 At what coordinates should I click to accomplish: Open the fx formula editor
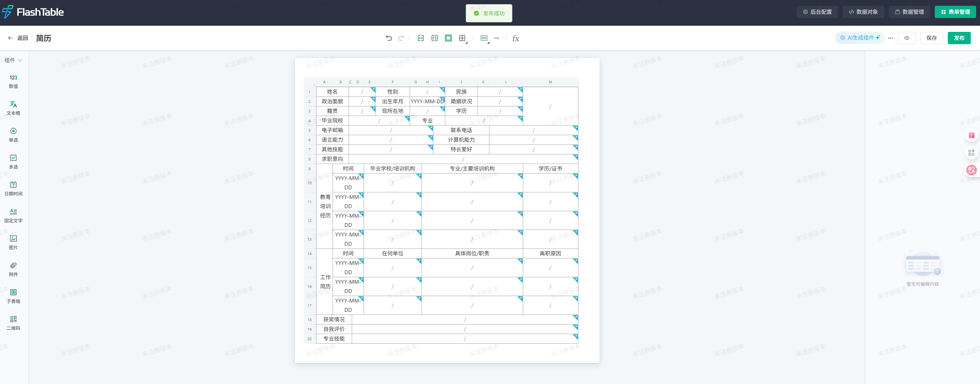pos(516,38)
